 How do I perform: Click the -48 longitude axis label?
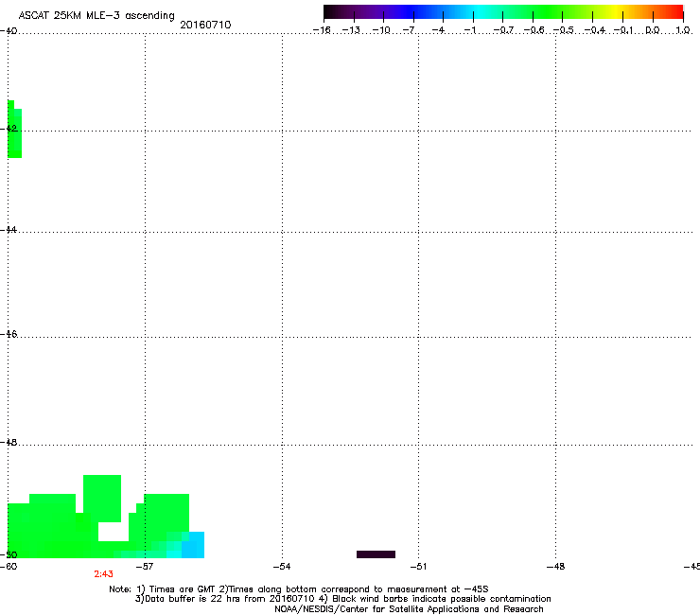[x=555, y=567]
